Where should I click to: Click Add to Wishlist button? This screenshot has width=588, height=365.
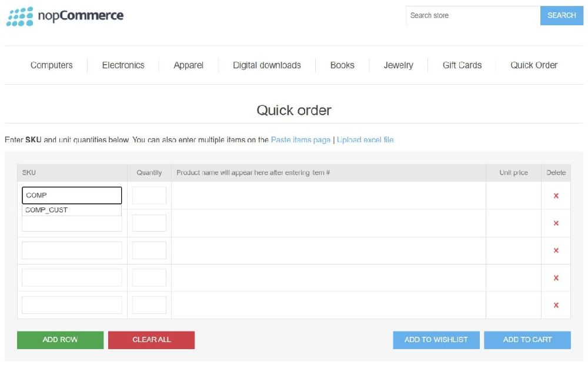click(x=436, y=340)
